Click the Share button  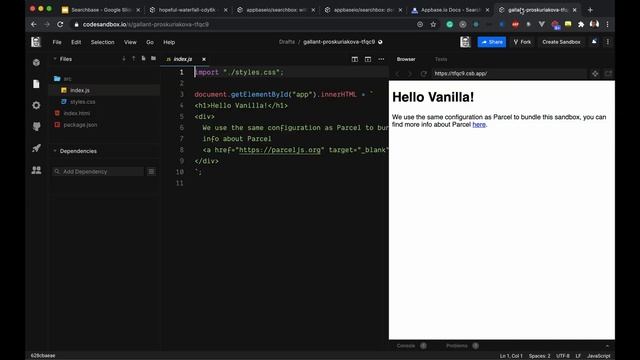coord(492,42)
